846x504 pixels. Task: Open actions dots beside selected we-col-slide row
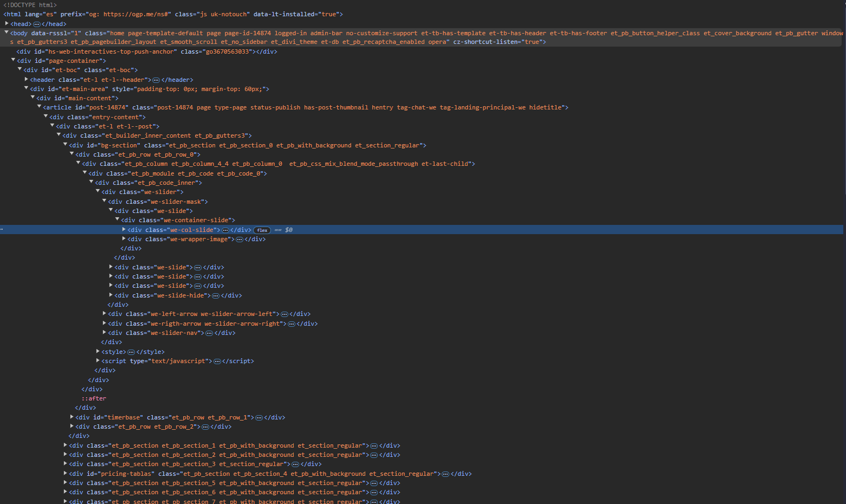[x=2, y=230]
